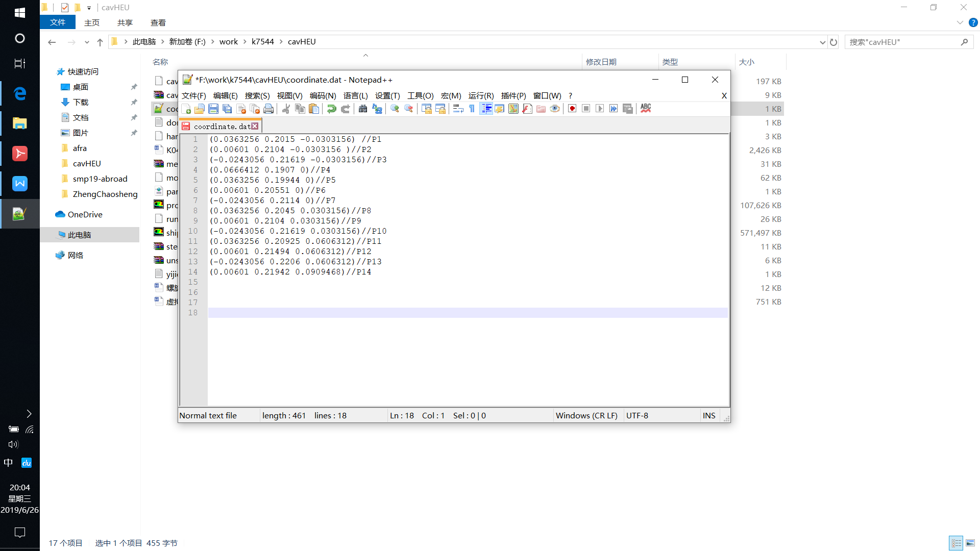Viewport: 980px width, 551px height.
Task: Open Find with the binoculars icon
Action: coord(363,109)
